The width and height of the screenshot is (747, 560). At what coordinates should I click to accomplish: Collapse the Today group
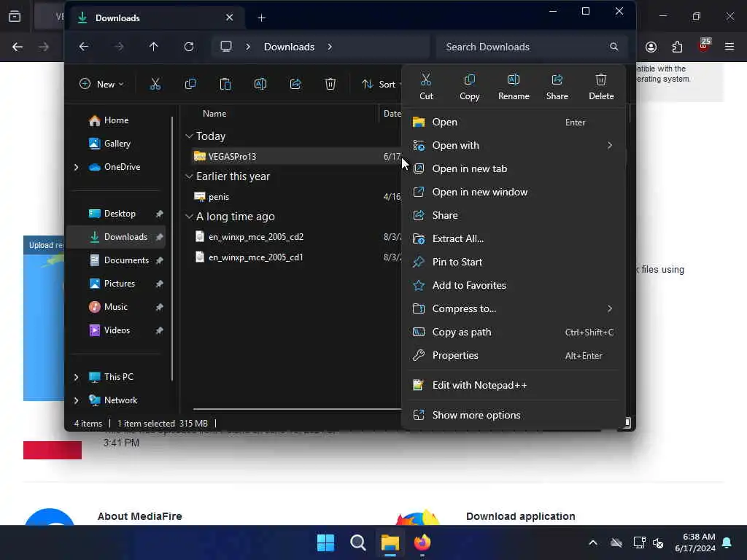point(189,136)
